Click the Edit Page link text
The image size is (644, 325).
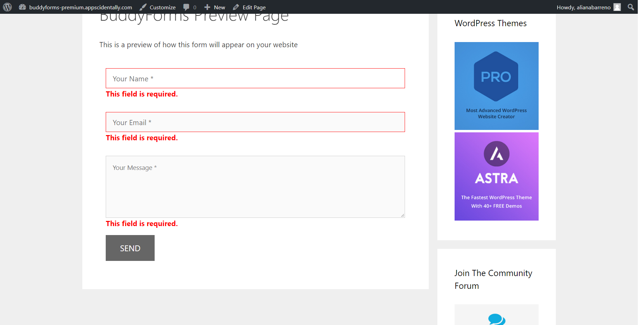254,7
